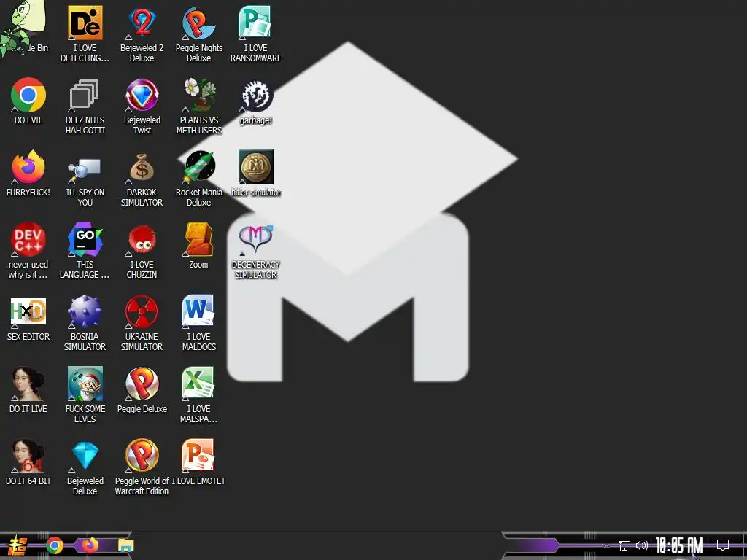Screen dimensions: 747x560
Task: Open the volume control in tray
Action: (x=642, y=545)
